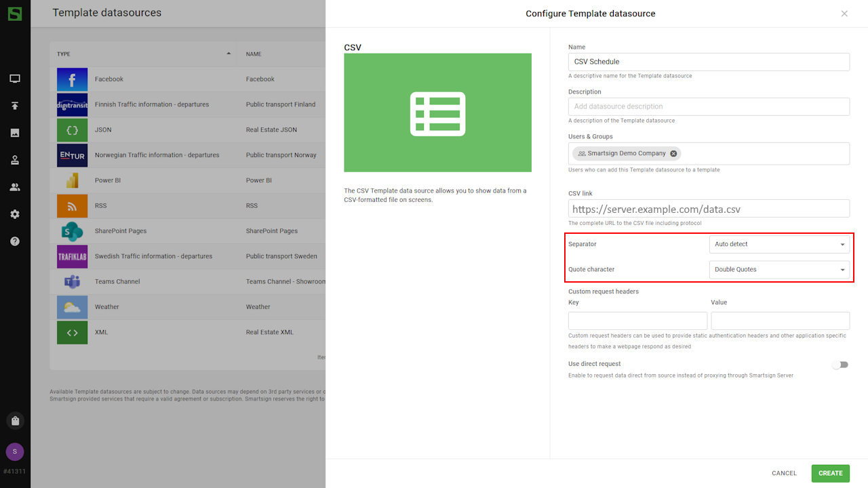Open the Users people icon in sidebar
868x488 pixels.
15,187
